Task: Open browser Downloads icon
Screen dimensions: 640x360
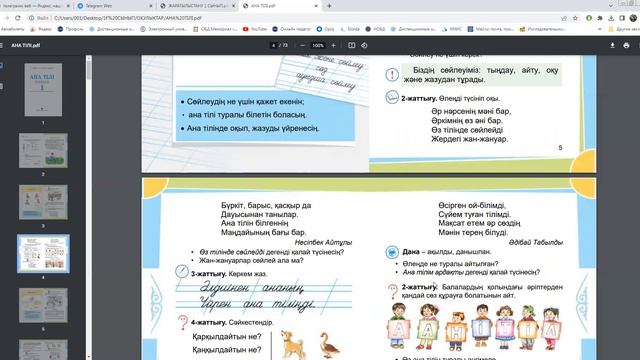Action: pyautogui.click(x=611, y=18)
